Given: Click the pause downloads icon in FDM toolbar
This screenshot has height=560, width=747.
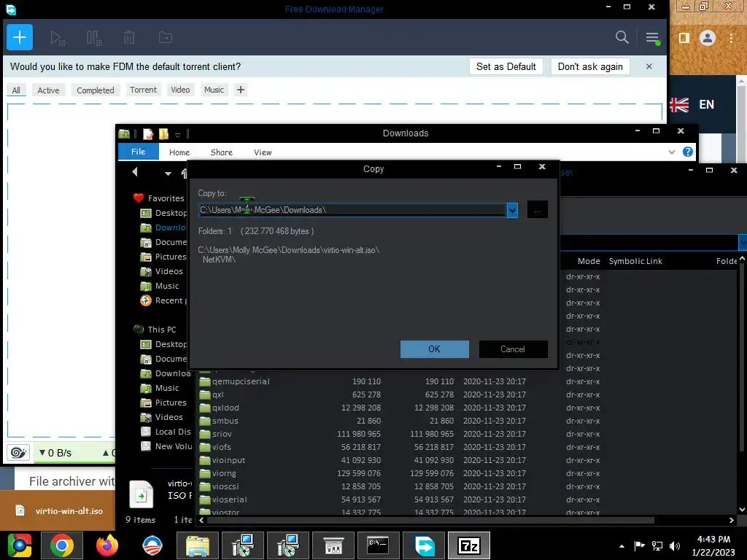Looking at the screenshot, I should (x=94, y=38).
